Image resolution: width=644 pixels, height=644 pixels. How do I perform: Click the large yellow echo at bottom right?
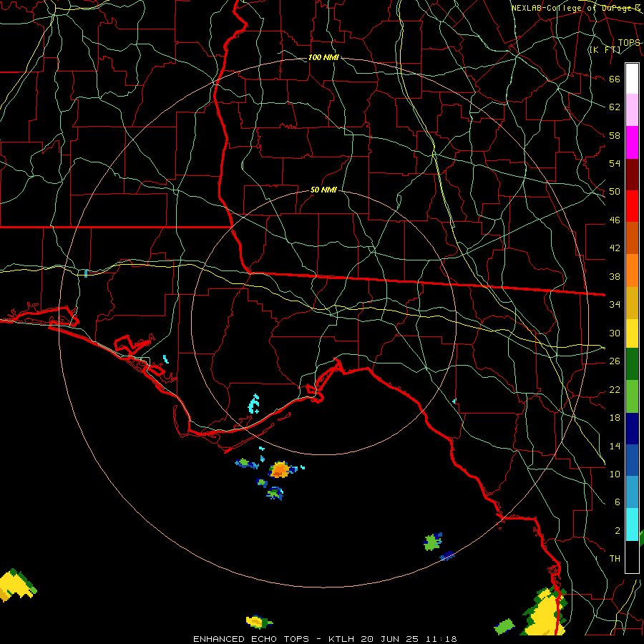(545, 612)
